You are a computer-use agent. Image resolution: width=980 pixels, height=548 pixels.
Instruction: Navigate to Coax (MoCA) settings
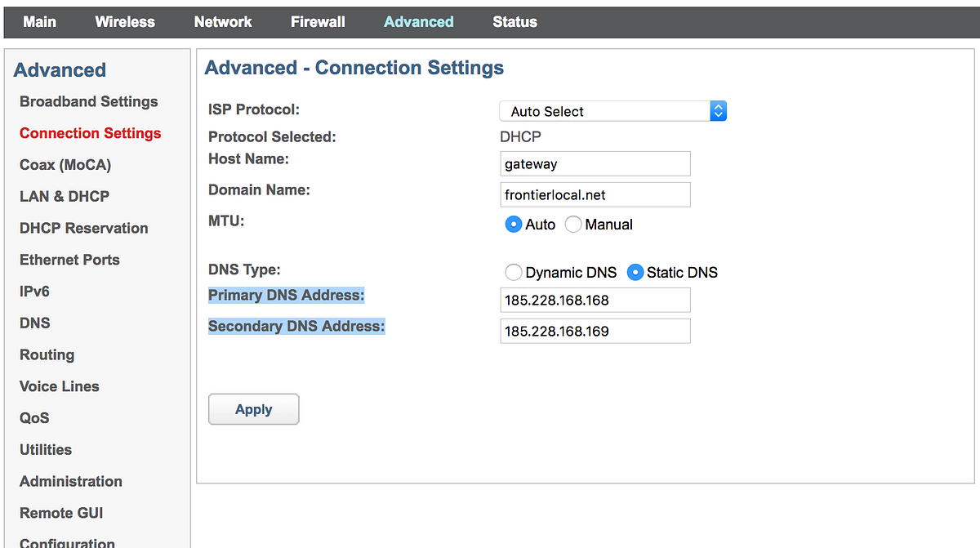64,164
